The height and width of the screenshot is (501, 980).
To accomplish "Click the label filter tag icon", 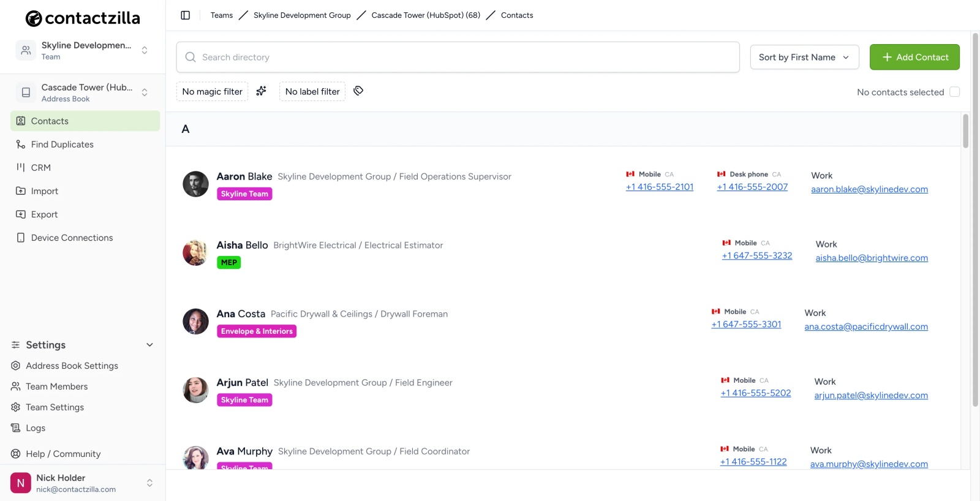I will coord(358,91).
